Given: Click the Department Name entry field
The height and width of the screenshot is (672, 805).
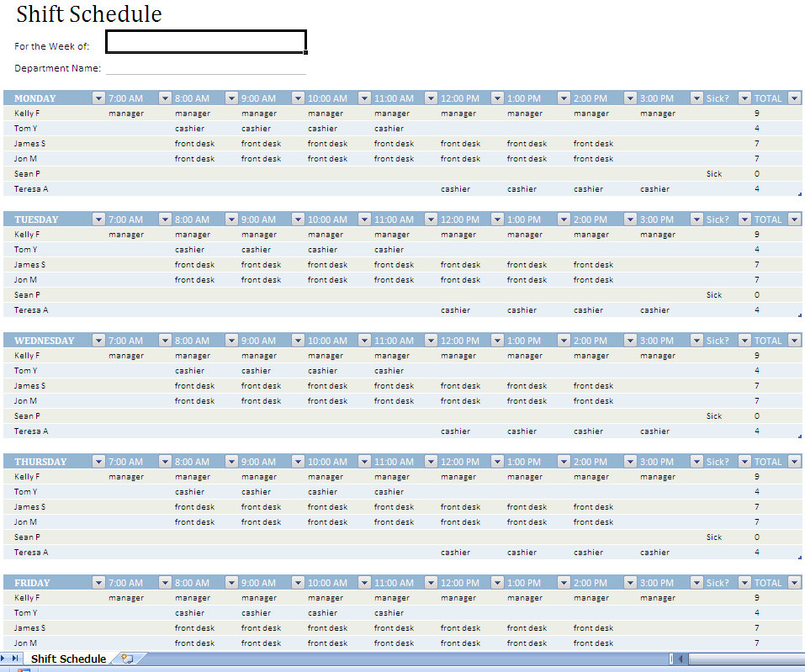Looking at the screenshot, I should 205,68.
